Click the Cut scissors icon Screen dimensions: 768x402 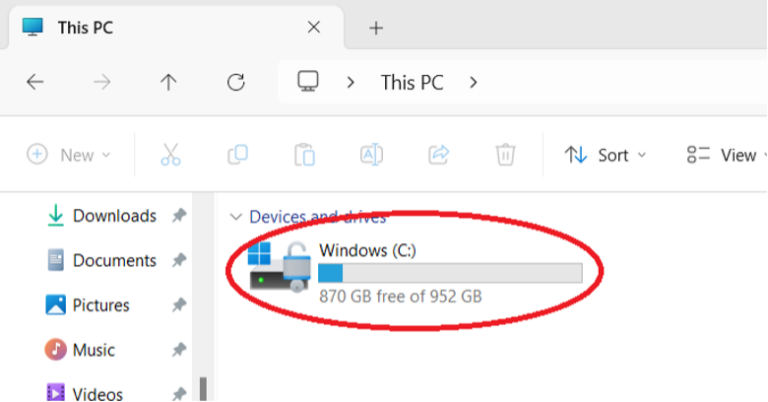tap(170, 155)
